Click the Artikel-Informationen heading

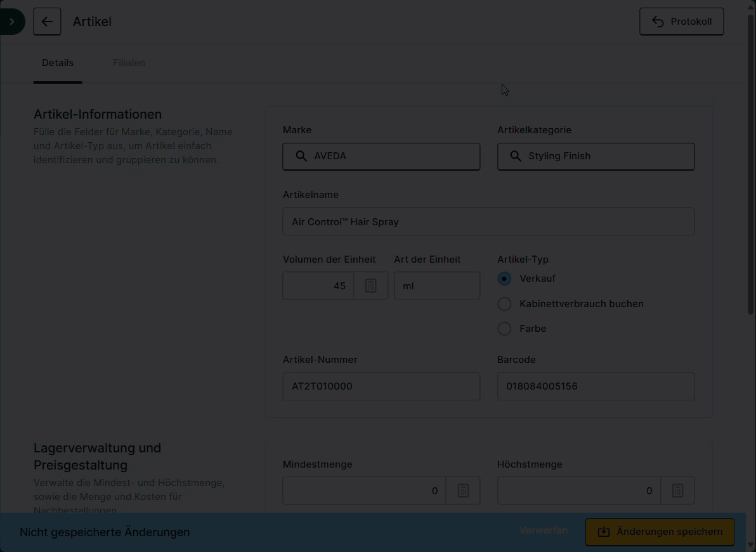point(98,114)
